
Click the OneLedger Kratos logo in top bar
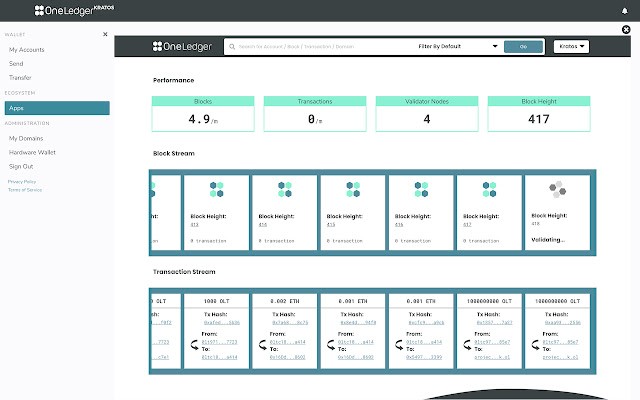pos(74,10)
